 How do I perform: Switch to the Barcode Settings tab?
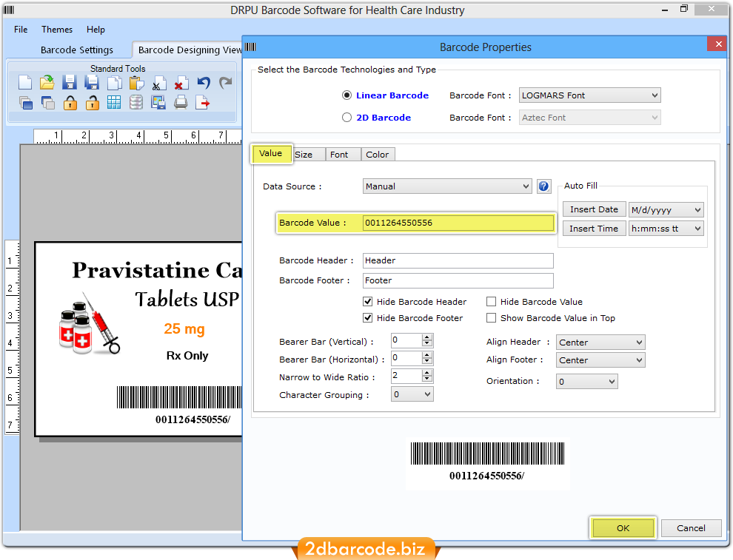pos(77,50)
